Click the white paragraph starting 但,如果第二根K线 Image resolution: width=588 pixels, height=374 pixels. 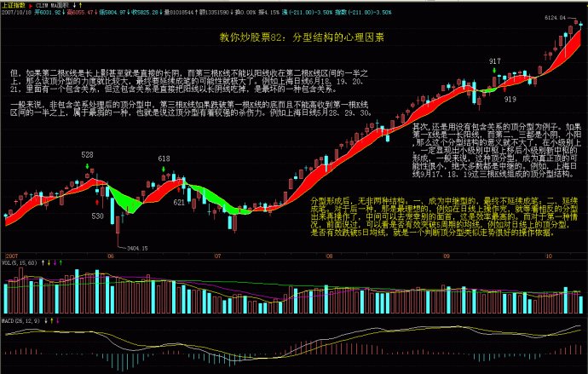189,81
